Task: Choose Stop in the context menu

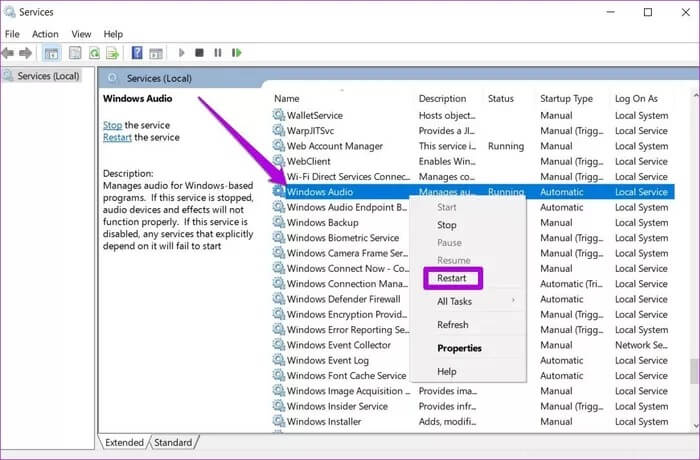Action: point(447,225)
